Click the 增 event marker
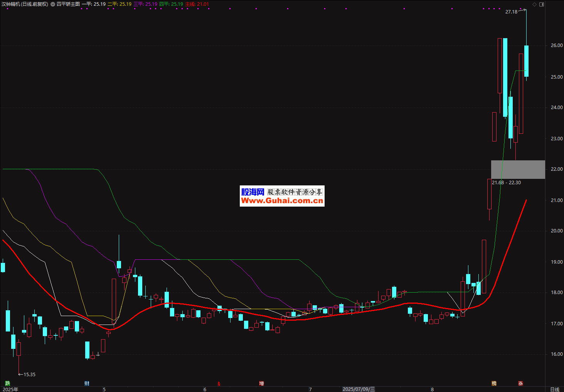Screen dimensions: 564x392 [262, 383]
